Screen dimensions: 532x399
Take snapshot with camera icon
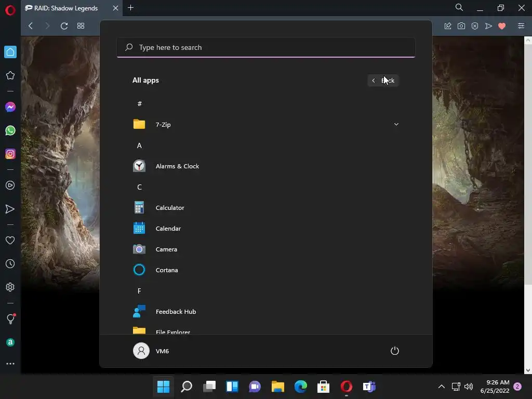[x=461, y=26]
